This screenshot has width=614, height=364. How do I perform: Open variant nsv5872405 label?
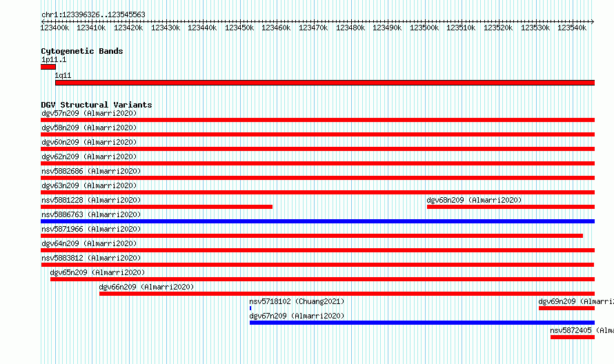click(582, 330)
